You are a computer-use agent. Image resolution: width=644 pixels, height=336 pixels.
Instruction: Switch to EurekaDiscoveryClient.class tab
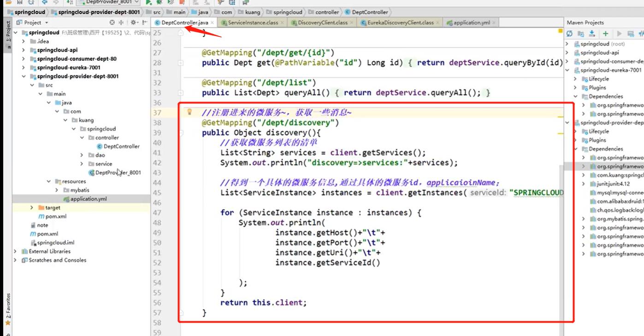coord(400,23)
